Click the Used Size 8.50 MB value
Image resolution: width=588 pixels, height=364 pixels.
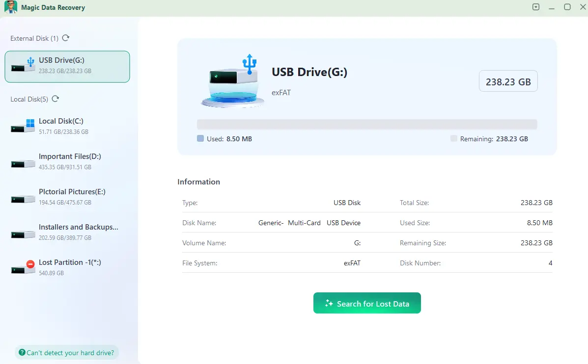(x=540, y=223)
